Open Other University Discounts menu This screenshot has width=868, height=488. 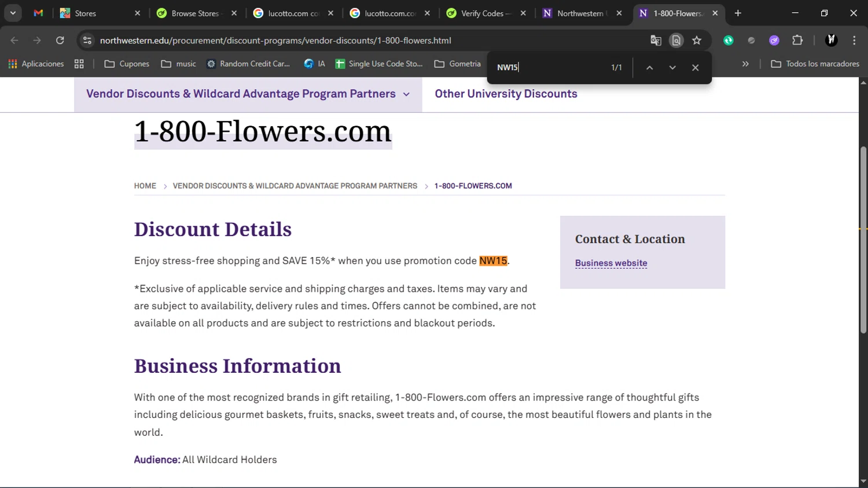pyautogui.click(x=506, y=94)
